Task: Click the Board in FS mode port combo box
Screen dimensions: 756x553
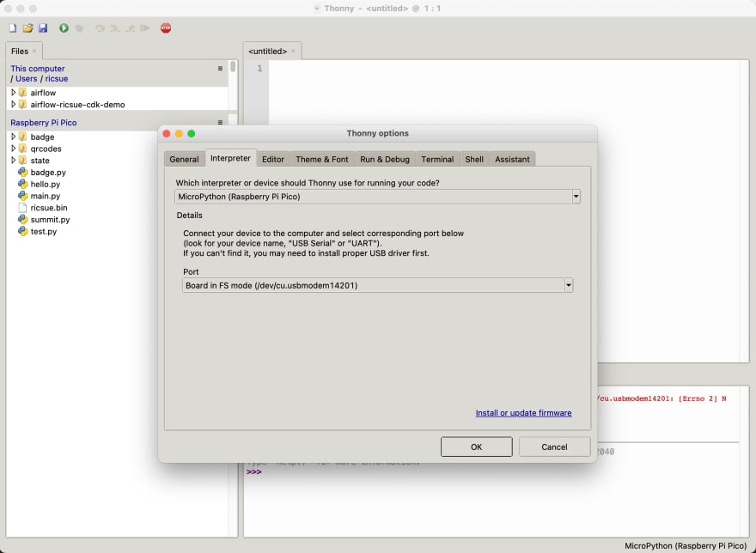Action: pos(377,285)
